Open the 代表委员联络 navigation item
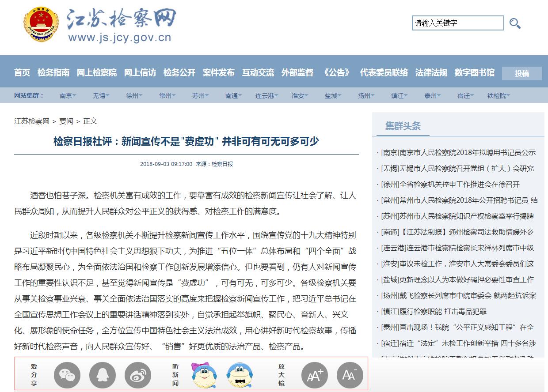This screenshot has width=548, height=392. click(x=384, y=72)
